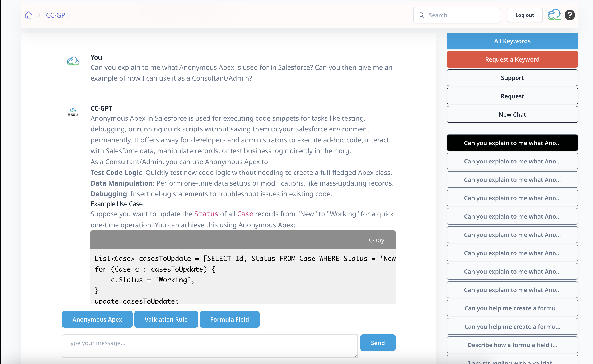Select the Formula Field keyword chip
Screen dimensions: 593x364
[229, 320]
